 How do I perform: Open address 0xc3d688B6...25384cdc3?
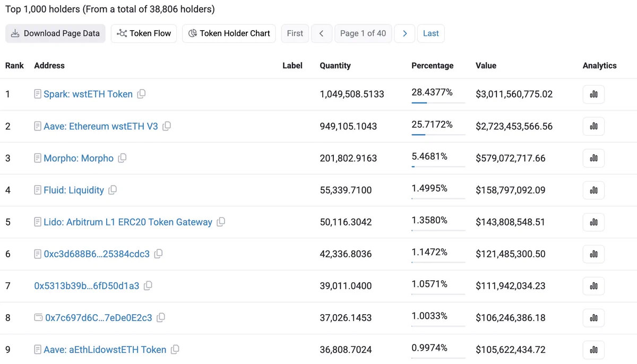coord(97,254)
